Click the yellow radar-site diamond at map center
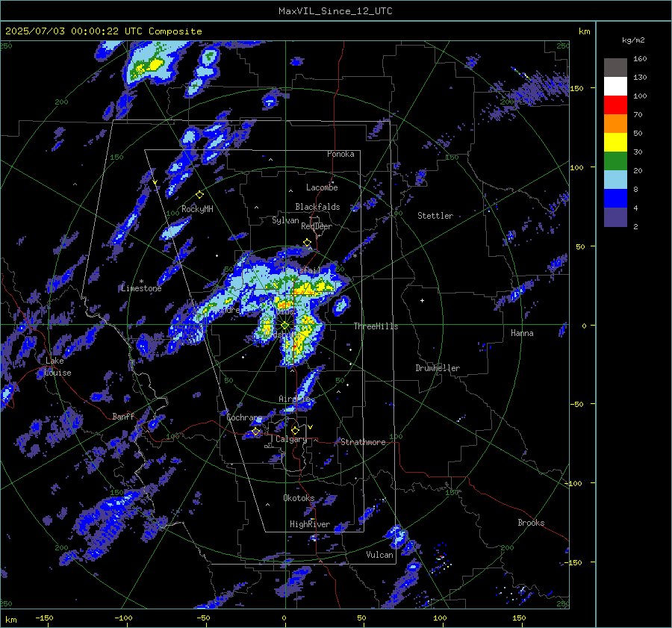This screenshot has height=628, width=672. (x=284, y=326)
